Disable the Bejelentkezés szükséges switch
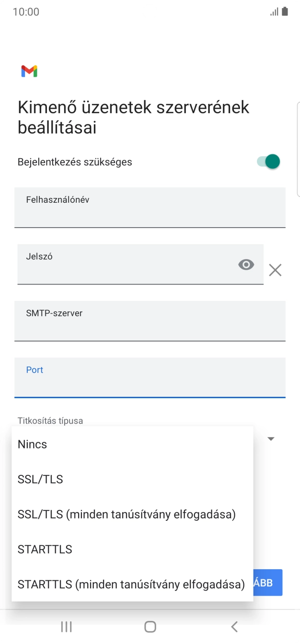Viewport: 300px width, 644px height. (269, 161)
